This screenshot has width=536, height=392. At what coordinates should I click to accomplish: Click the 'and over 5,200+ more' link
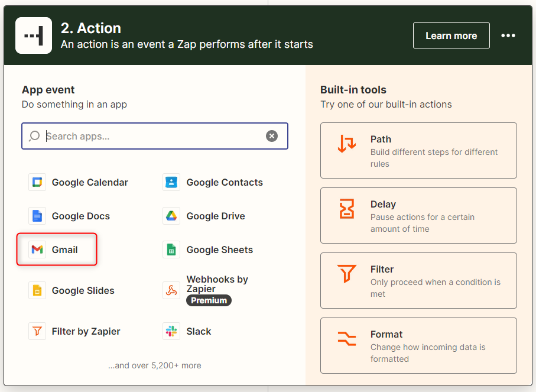[x=155, y=365]
